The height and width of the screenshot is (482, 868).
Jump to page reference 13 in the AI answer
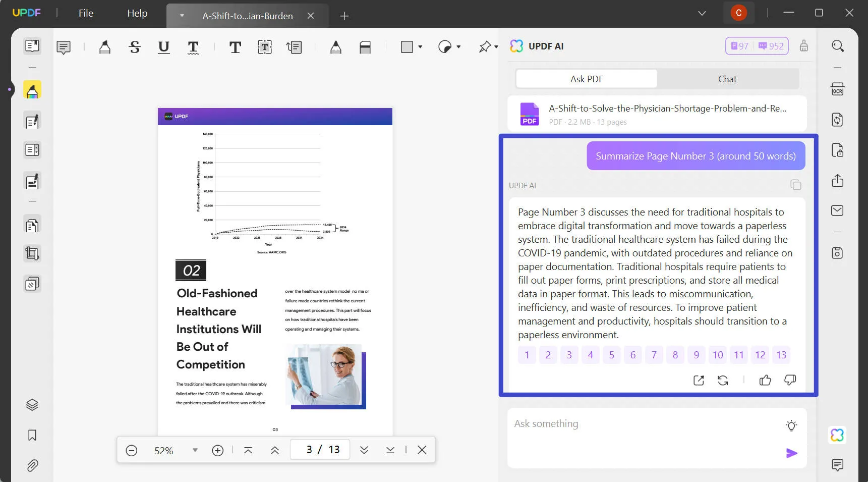(781, 355)
